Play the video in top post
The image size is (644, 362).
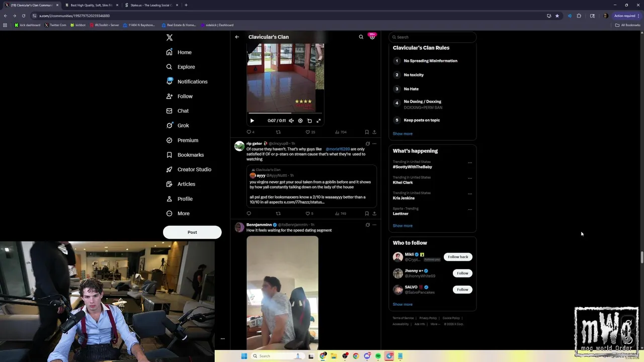(252, 121)
